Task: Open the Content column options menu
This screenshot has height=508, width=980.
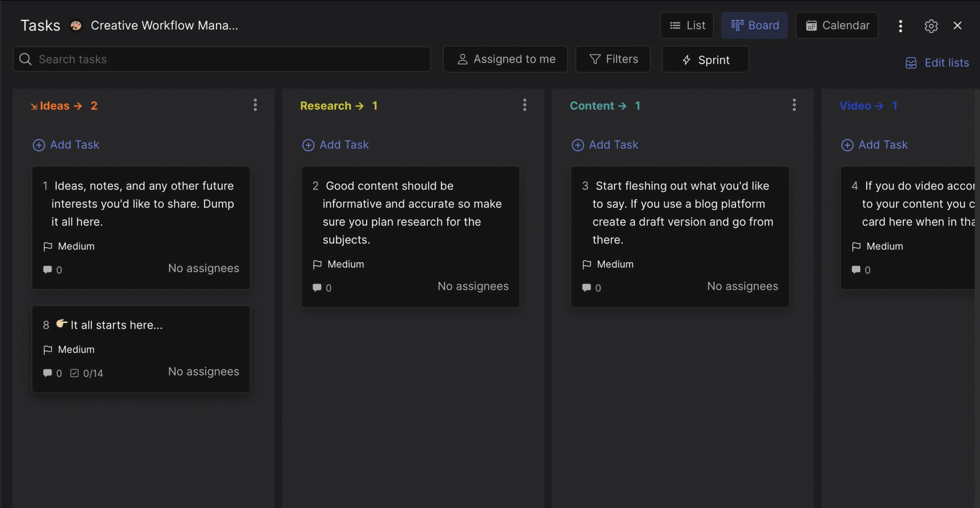Action: (794, 105)
